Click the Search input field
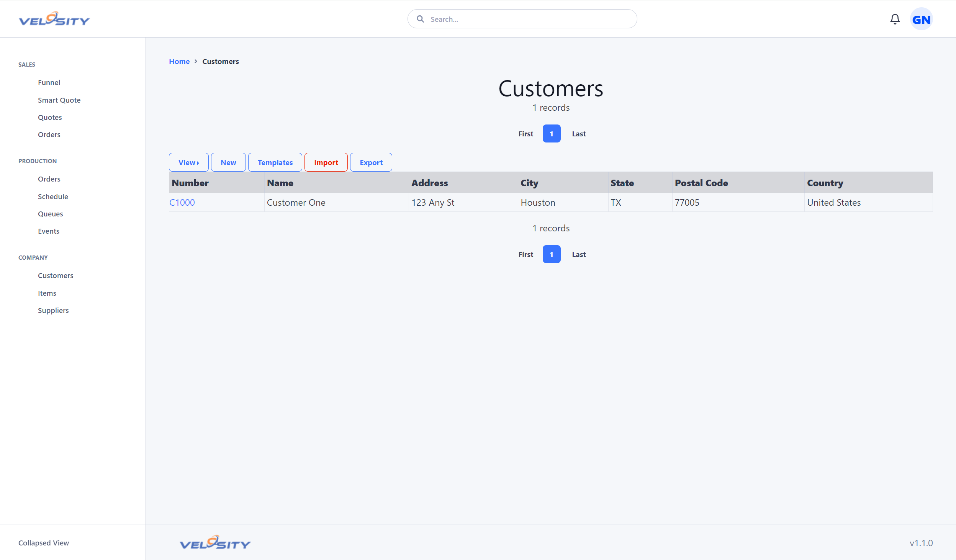 point(522,19)
